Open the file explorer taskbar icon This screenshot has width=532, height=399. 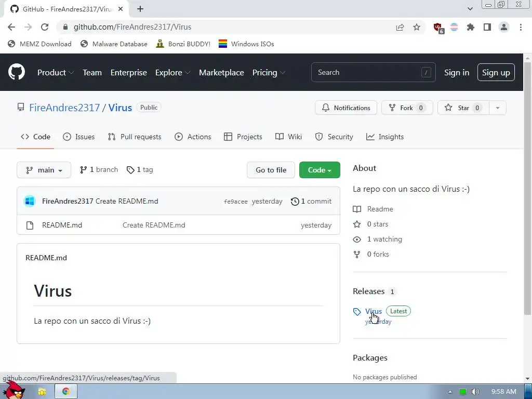42,392
